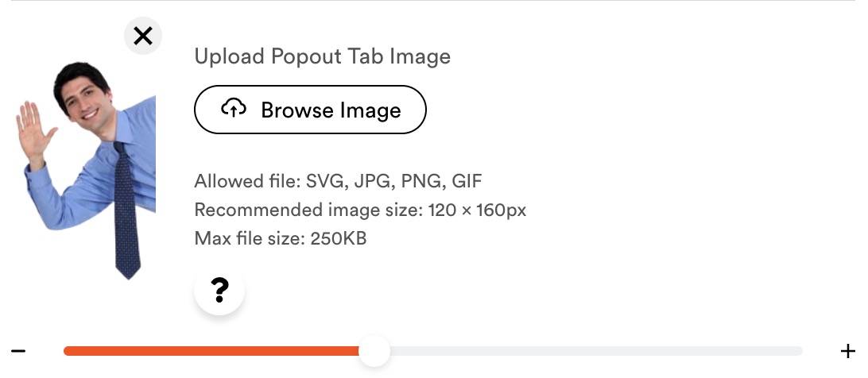
Task: Click the Recommended image size text
Action: pos(360,210)
